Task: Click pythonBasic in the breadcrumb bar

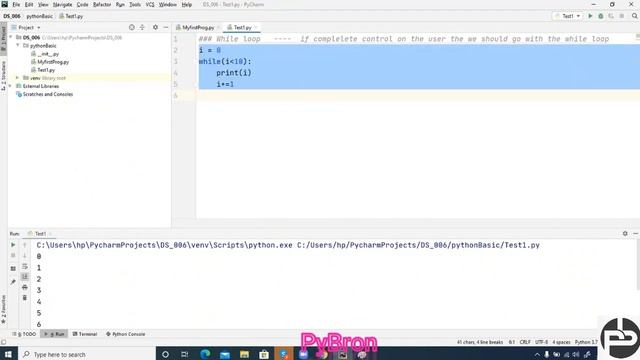Action: (x=40, y=16)
